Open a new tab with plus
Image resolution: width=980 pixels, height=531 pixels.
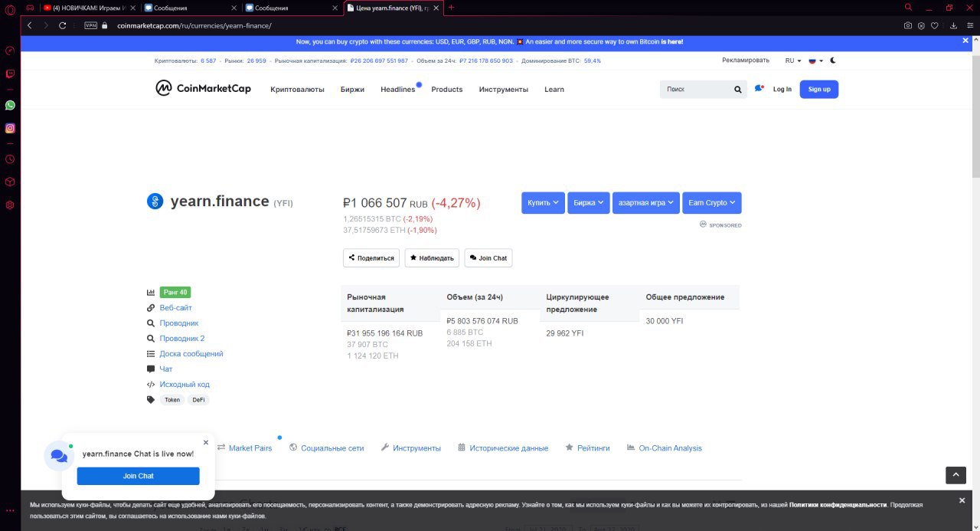point(451,8)
